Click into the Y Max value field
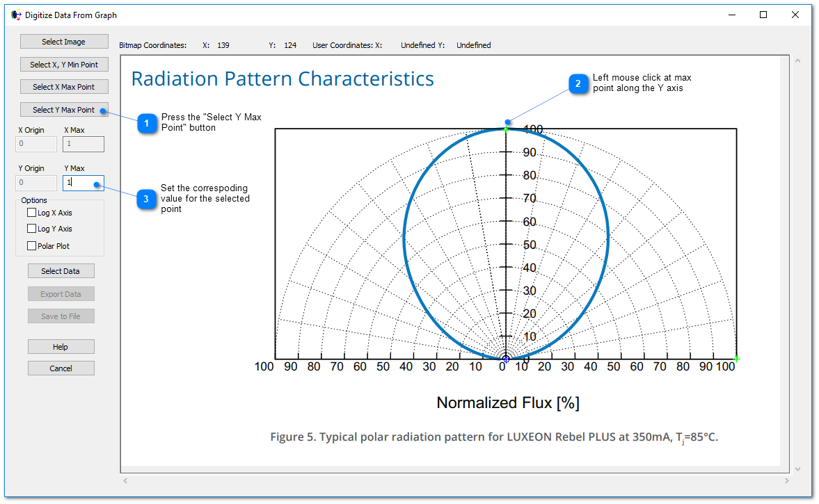This screenshot has height=504, width=819. click(83, 183)
